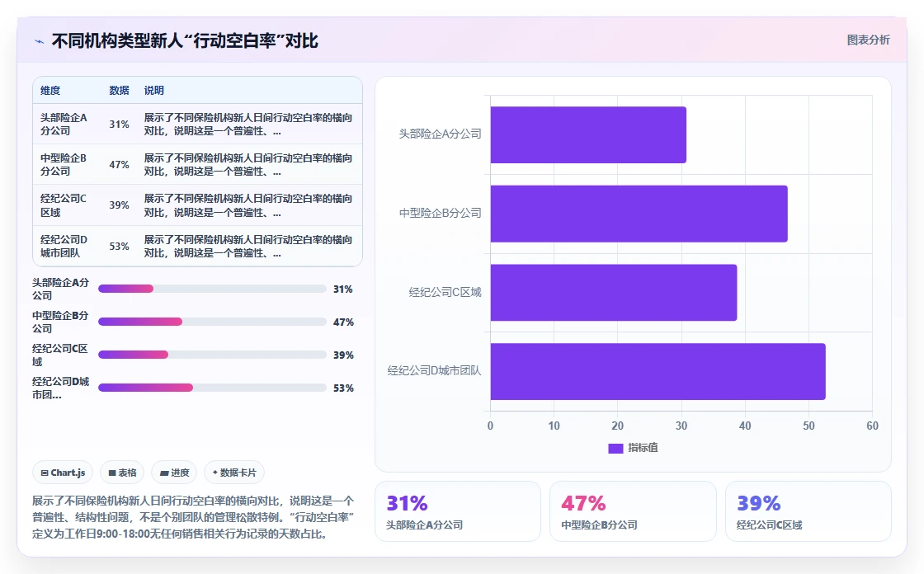This screenshot has height=574, width=924.
Task: Click the blue title icon beside the heading
Action: (x=40, y=41)
